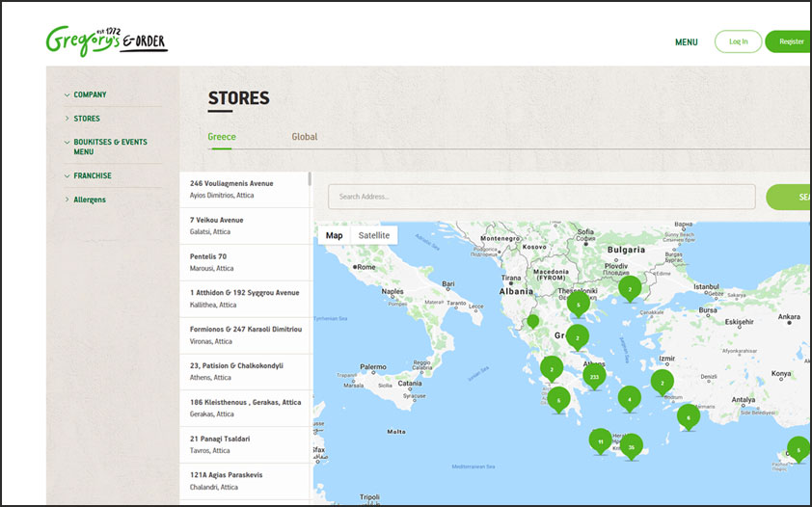The width and height of the screenshot is (812, 507).
Task: Click the small unnumbered green map marker
Action: pos(532,320)
